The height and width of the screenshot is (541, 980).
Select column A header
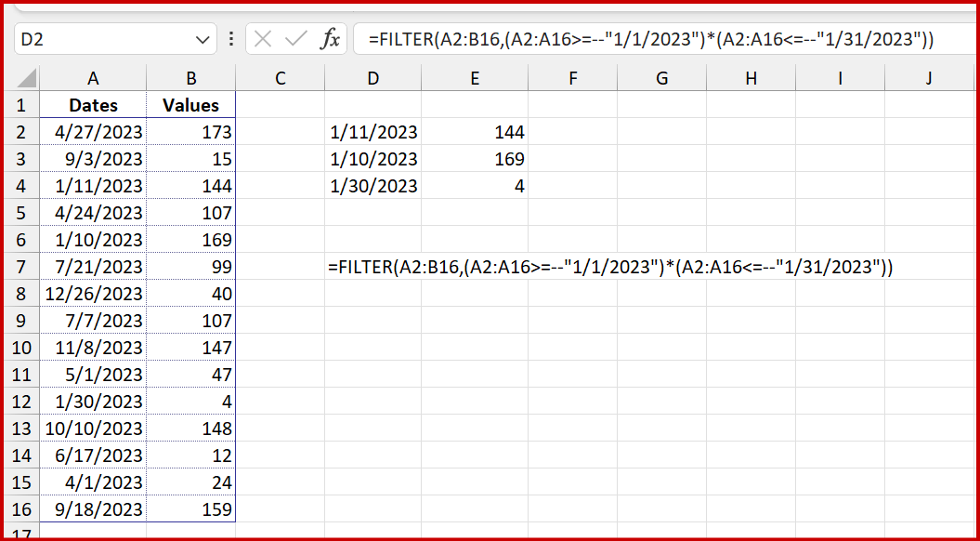point(93,78)
